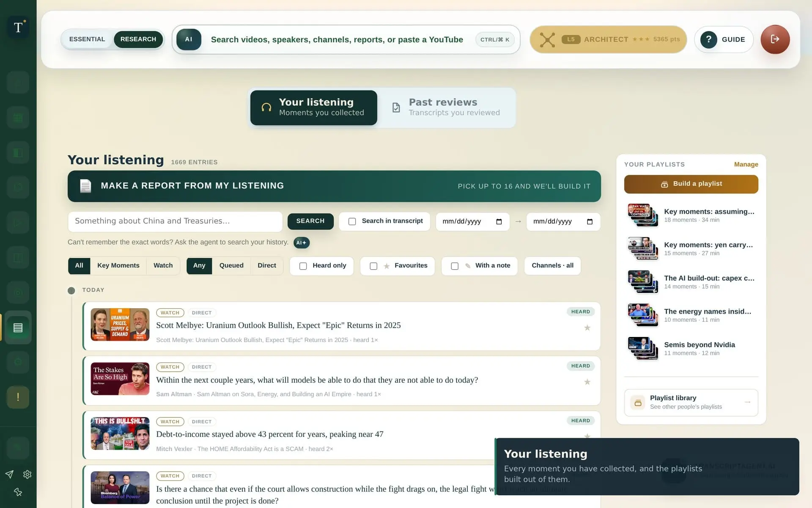The height and width of the screenshot is (508, 812).
Task: Star the Scott Melbye uranium entry
Action: point(587,328)
